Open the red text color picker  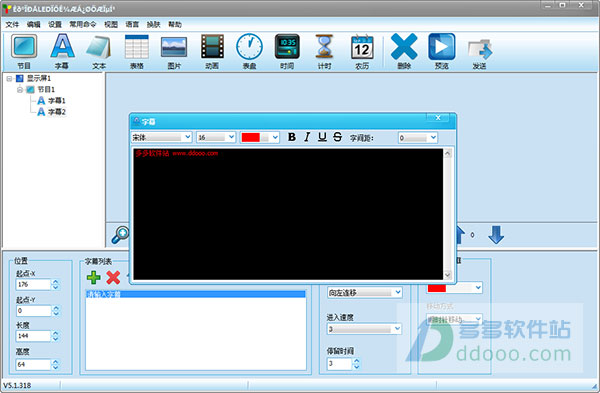(x=260, y=137)
